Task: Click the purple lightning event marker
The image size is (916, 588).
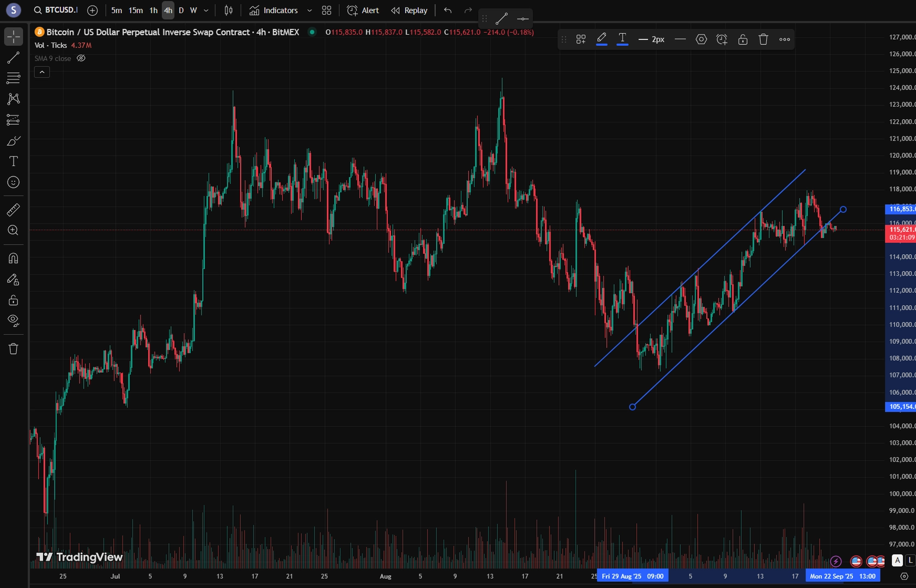Action: (x=836, y=561)
